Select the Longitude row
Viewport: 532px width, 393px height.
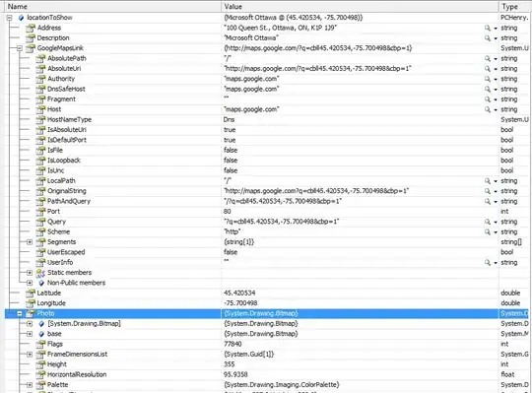pyautogui.click(x=266, y=303)
